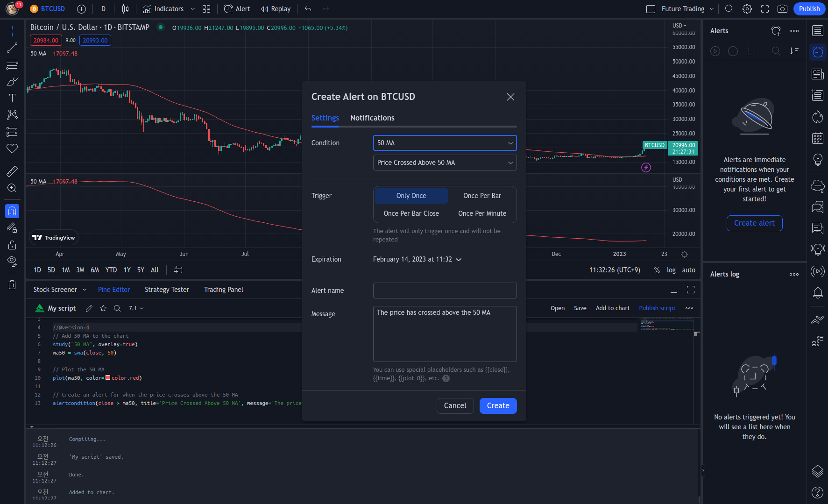828x504 pixels.
Task: Switch to the Settings tab
Action: click(x=325, y=118)
